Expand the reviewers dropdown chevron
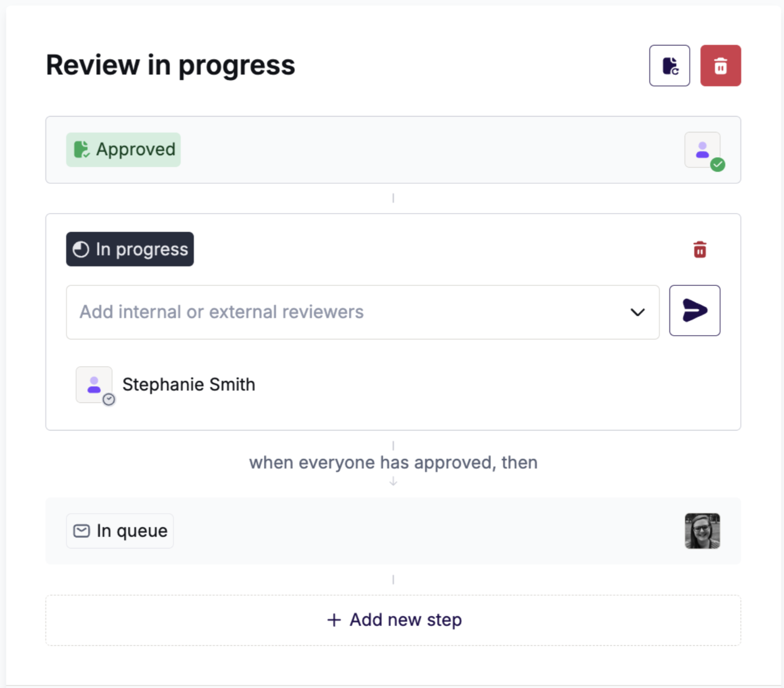 pyautogui.click(x=637, y=312)
